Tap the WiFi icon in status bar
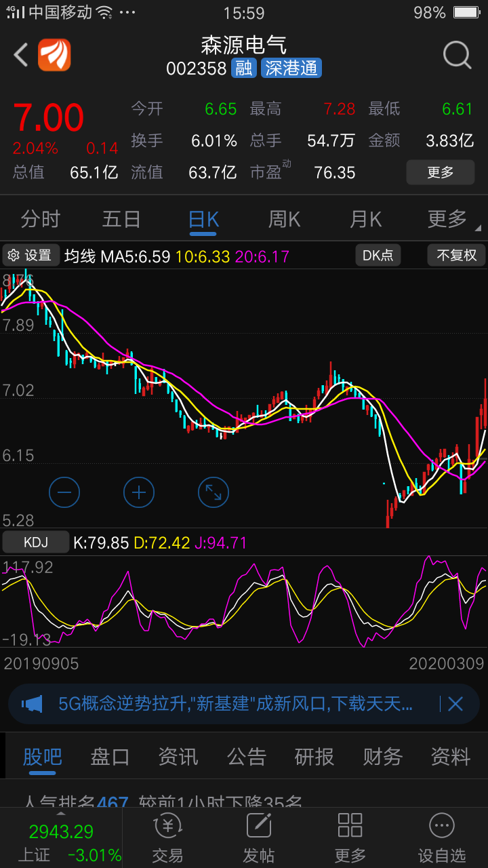 point(104,13)
